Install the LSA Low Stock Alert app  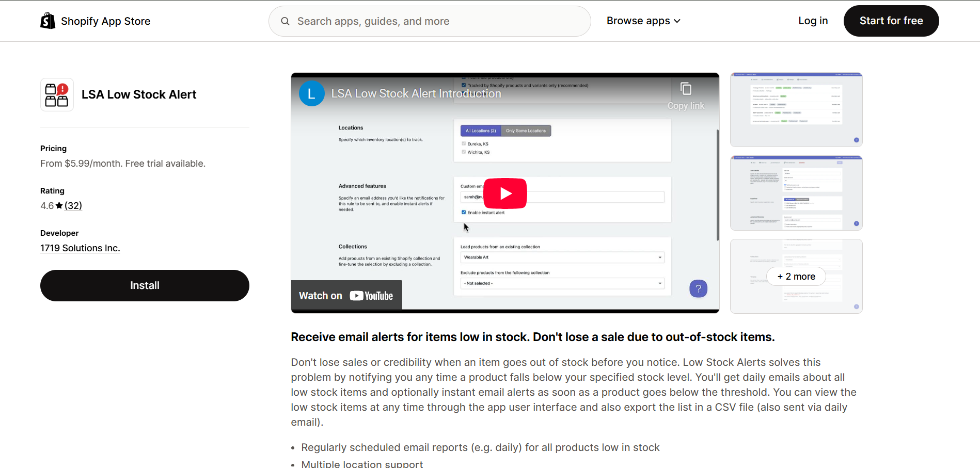tap(145, 285)
